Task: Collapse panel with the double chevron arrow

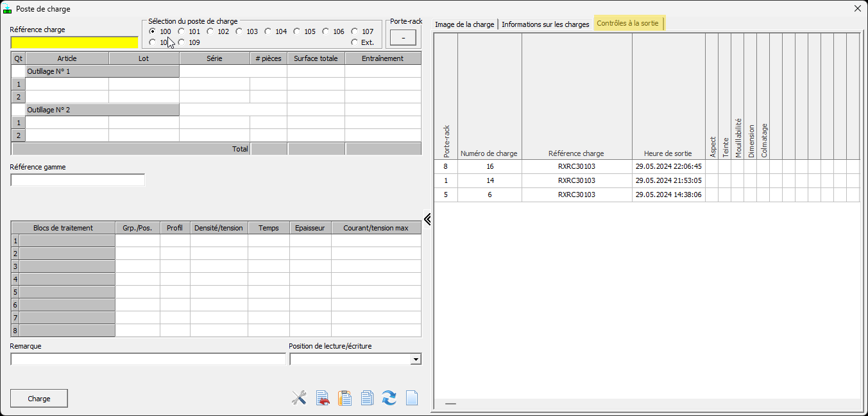Action: (x=427, y=220)
